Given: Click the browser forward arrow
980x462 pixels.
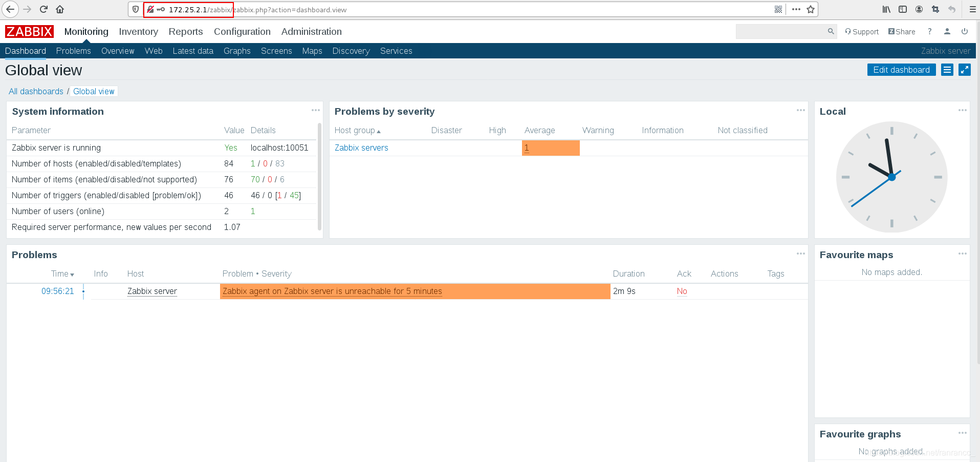Looking at the screenshot, I should pos(27,9).
